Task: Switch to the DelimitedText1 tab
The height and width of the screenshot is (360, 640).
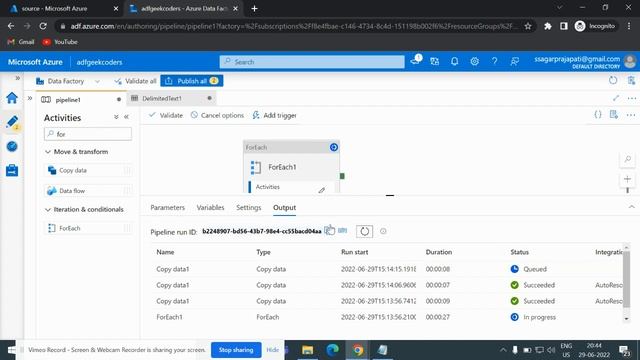Action: [162, 98]
